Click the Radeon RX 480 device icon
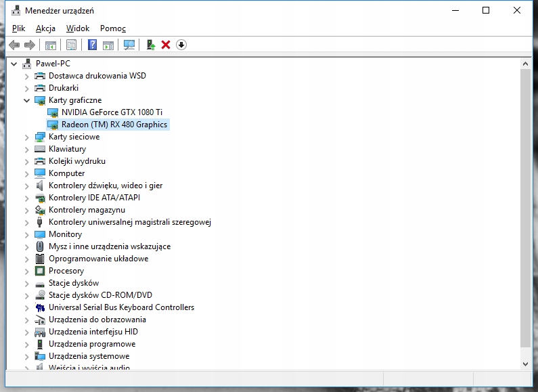The width and height of the screenshot is (538, 392). (x=53, y=125)
